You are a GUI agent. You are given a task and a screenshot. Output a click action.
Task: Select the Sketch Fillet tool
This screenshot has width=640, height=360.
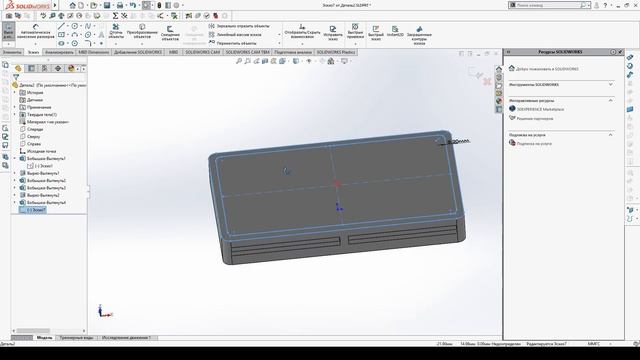(x=88, y=43)
